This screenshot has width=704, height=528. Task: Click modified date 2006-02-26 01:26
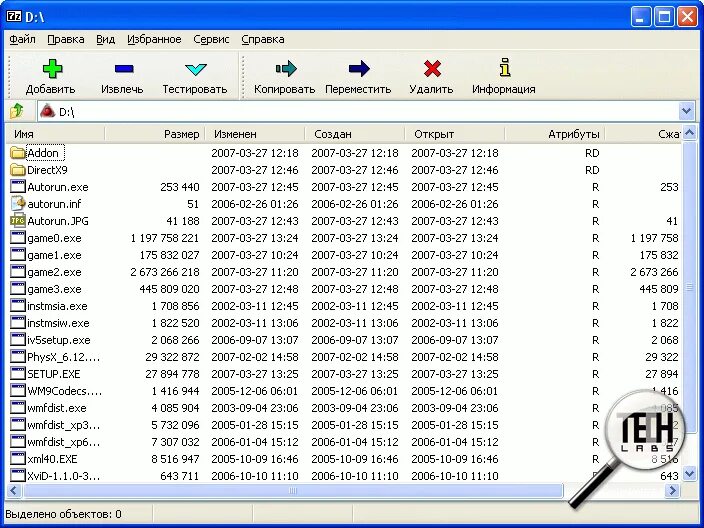tap(255, 204)
